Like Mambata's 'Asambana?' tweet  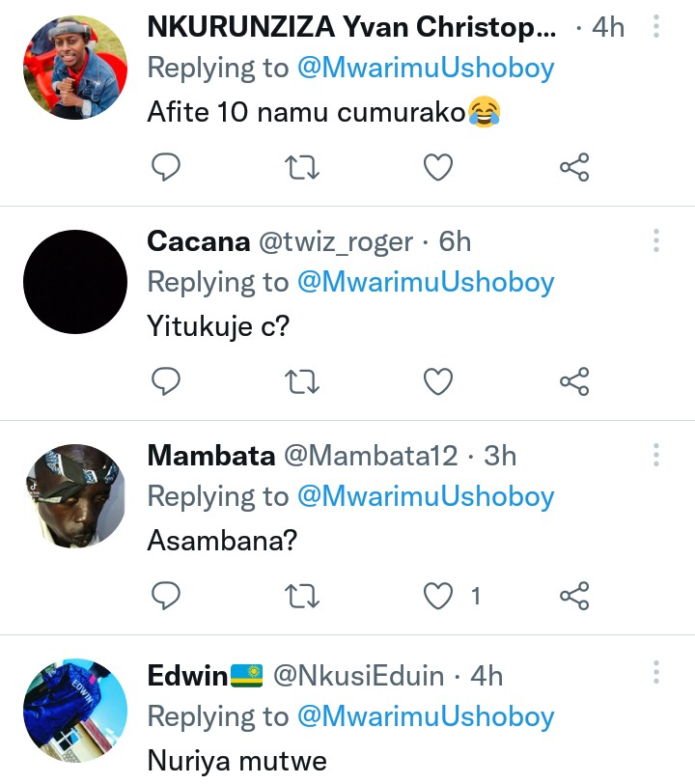tap(439, 597)
